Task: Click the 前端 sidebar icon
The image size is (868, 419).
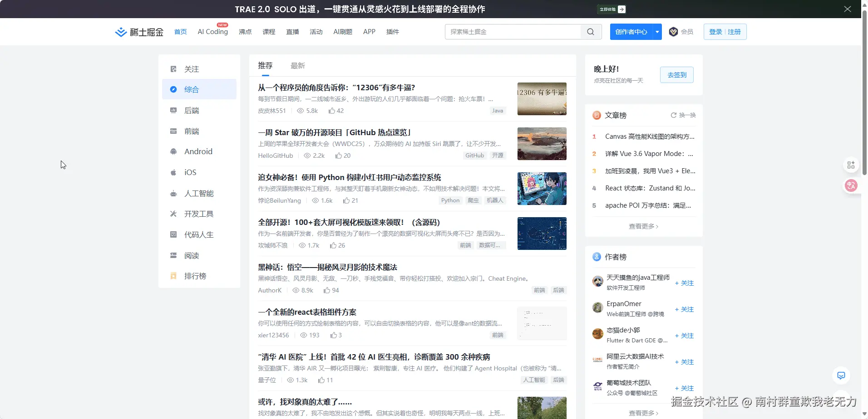Action: (173, 131)
